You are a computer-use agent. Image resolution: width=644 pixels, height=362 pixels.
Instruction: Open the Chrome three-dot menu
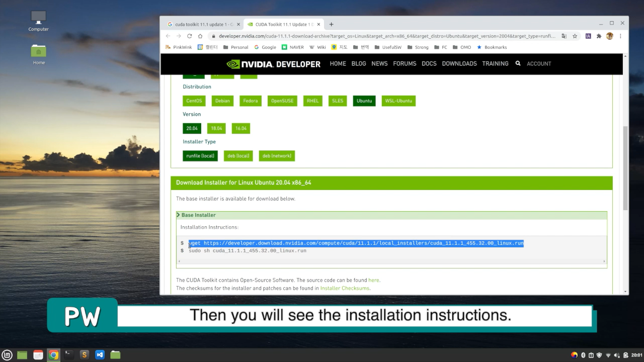pos(620,36)
